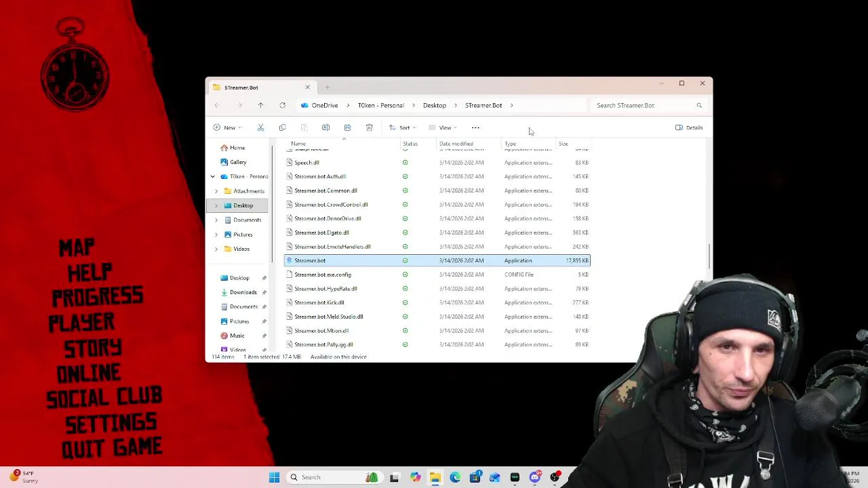Navigate to OneDrive breadcrumb
868x488 pixels.
coord(325,105)
